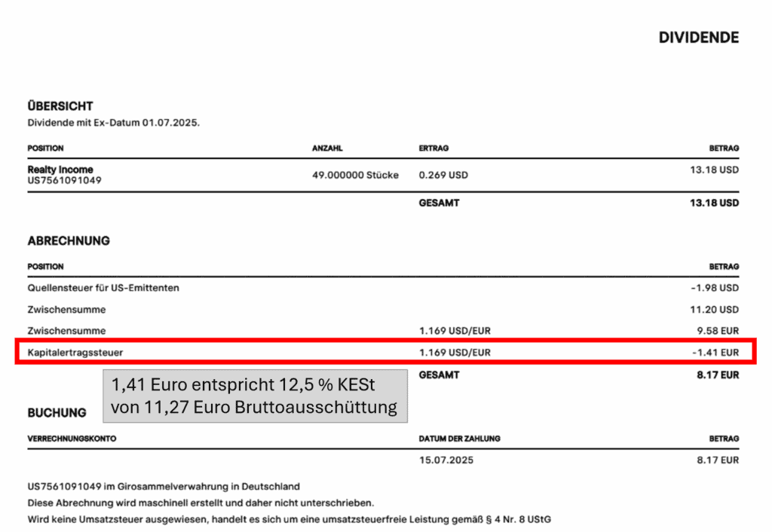Click the ISIN US7561091049 under Realty Income

(x=65, y=180)
